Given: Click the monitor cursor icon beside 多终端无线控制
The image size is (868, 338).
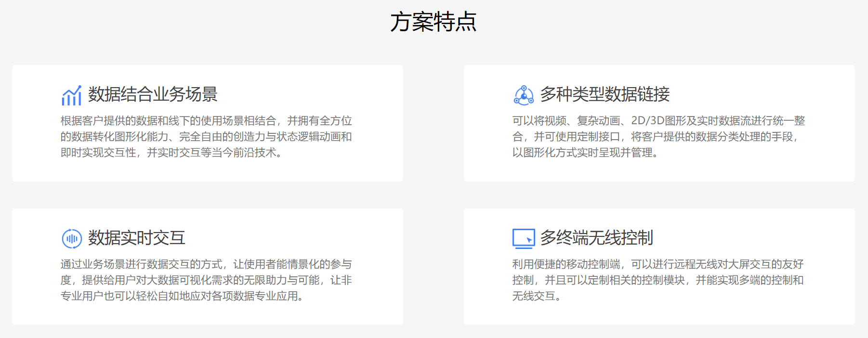Looking at the screenshot, I should 524,238.
